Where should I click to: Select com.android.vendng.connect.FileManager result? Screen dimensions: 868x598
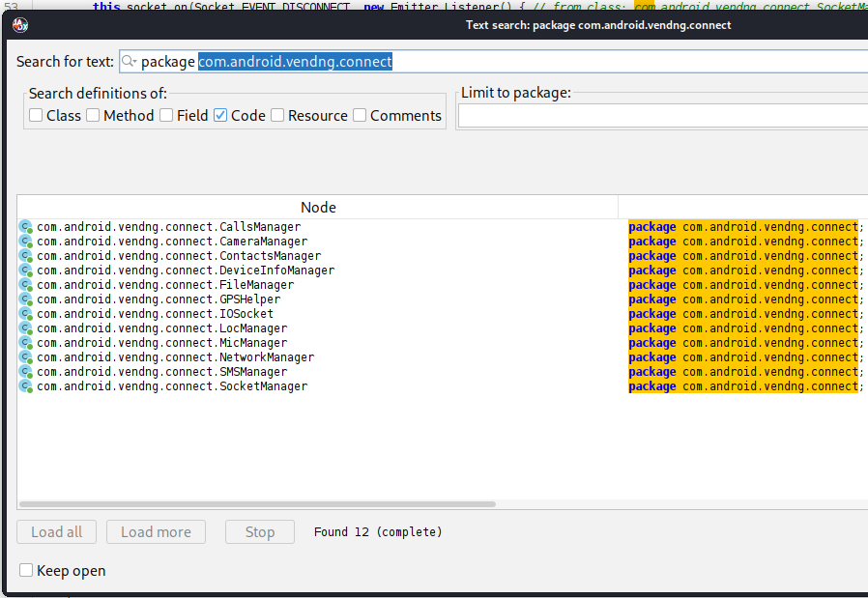point(165,285)
